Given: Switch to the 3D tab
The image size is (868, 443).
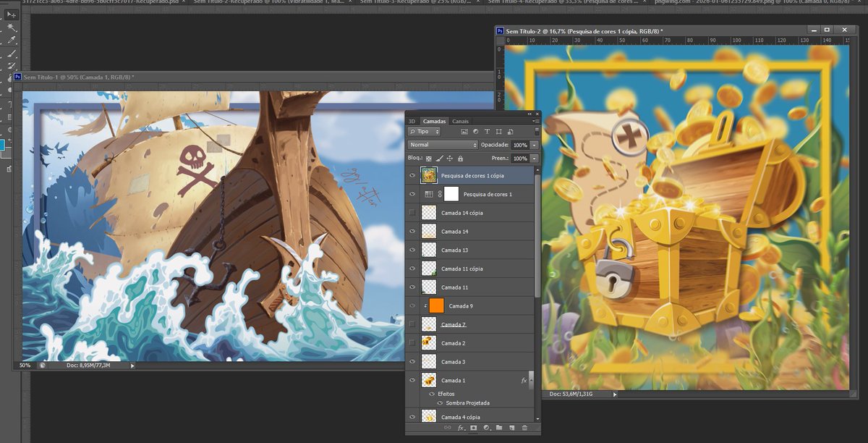Looking at the screenshot, I should coord(412,121).
